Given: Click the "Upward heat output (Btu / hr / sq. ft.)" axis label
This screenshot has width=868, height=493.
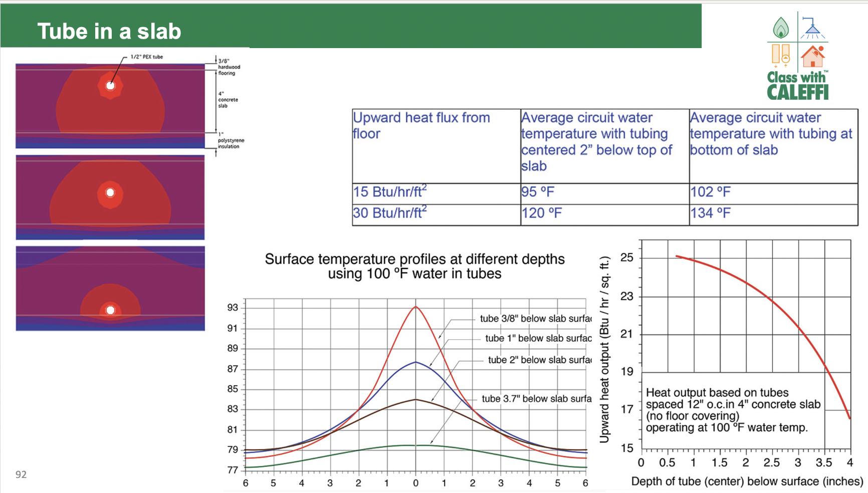Looking at the screenshot, I should click(x=604, y=350).
